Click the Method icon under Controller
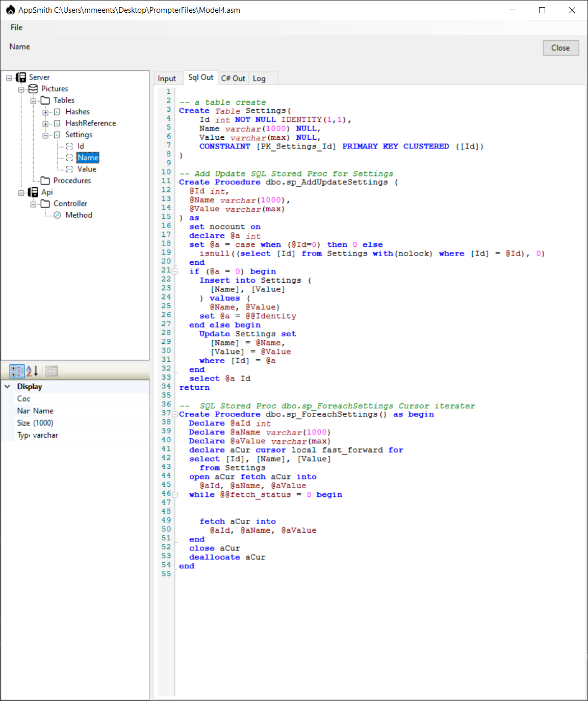 click(58, 215)
